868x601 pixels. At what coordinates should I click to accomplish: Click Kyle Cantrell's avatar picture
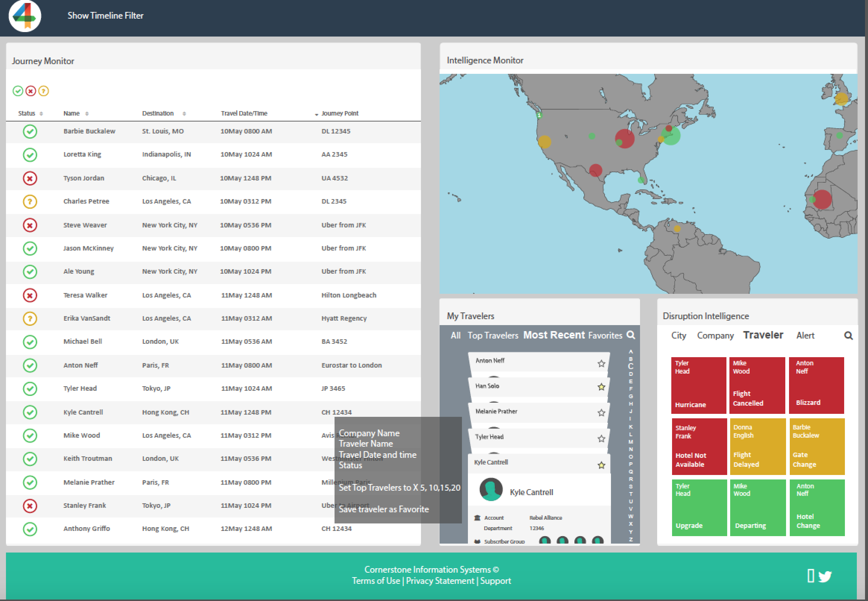(x=491, y=490)
